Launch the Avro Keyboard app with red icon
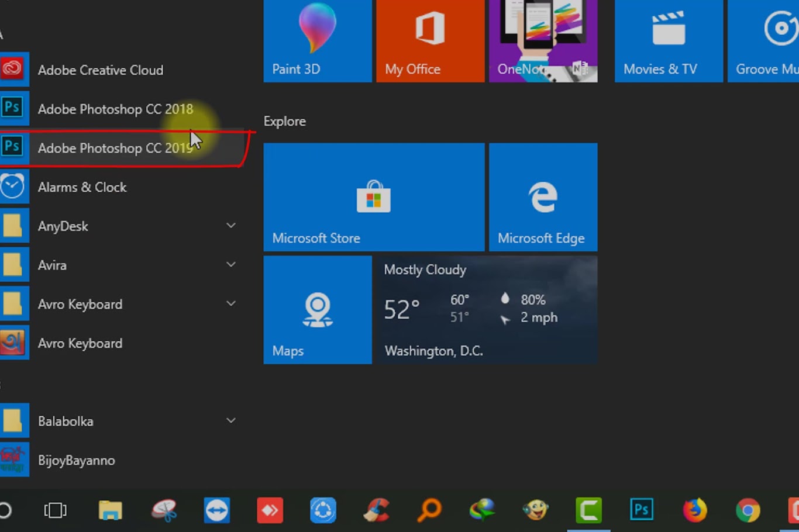 (x=122, y=343)
